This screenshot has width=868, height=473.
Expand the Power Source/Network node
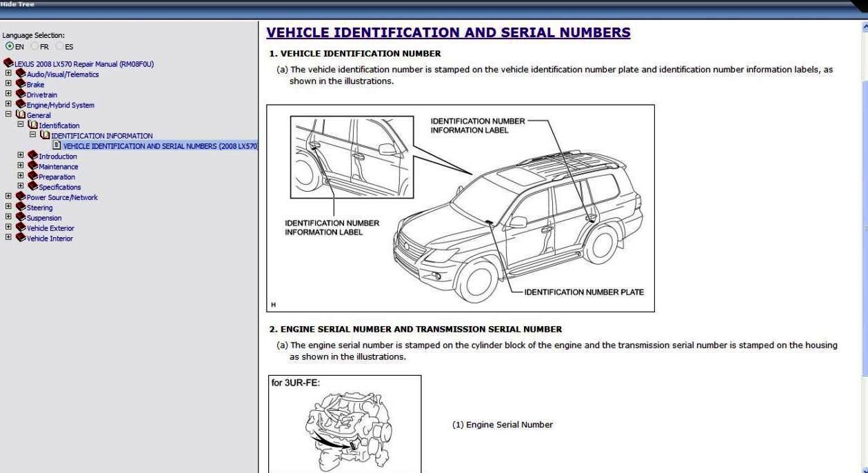coord(8,197)
